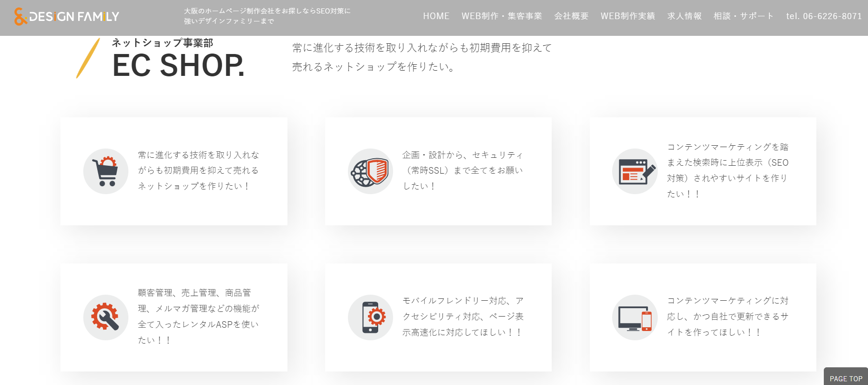Click the レンタルASP management card text
Viewport: 868px width, 385px height.
point(198,316)
